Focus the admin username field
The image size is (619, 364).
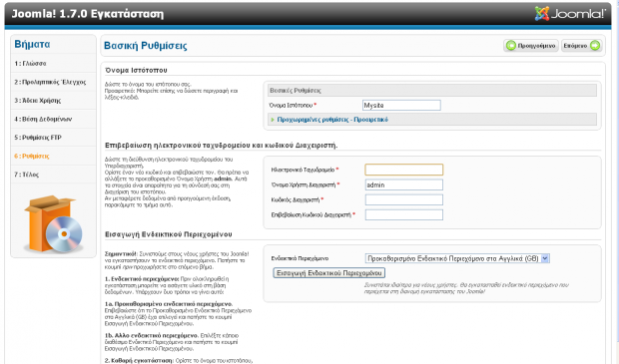(x=404, y=184)
